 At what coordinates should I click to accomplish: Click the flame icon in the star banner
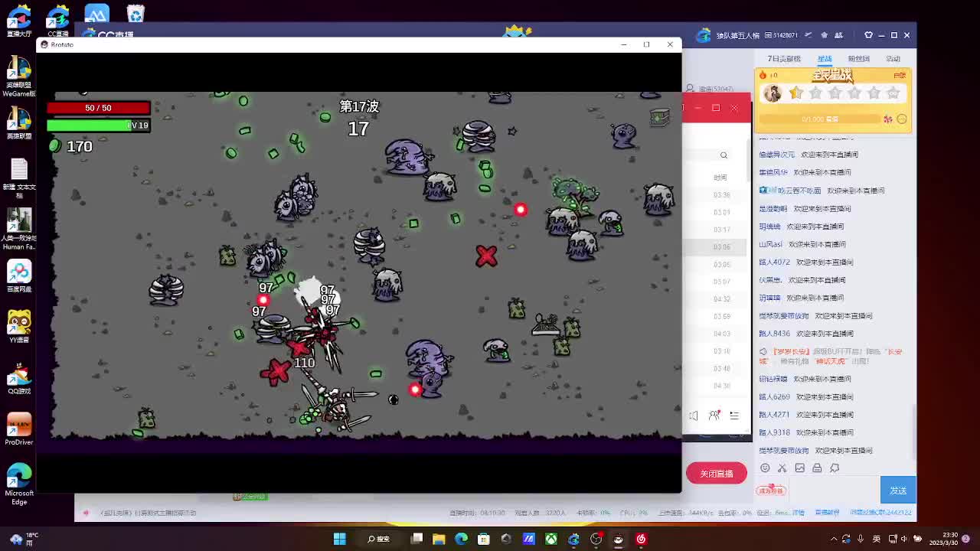[x=763, y=75]
